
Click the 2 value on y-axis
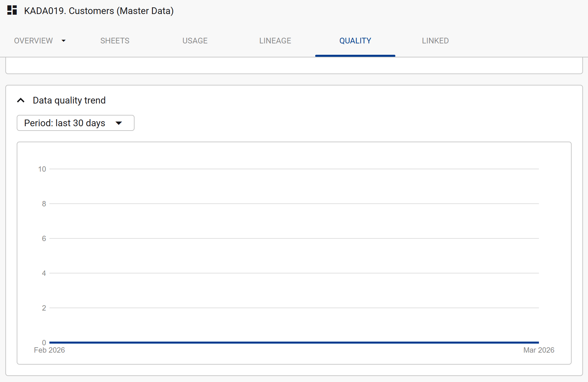coord(44,308)
